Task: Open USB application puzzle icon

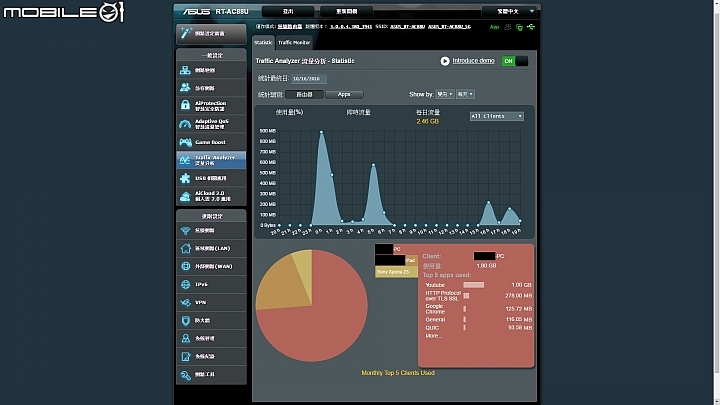Action: [185, 178]
